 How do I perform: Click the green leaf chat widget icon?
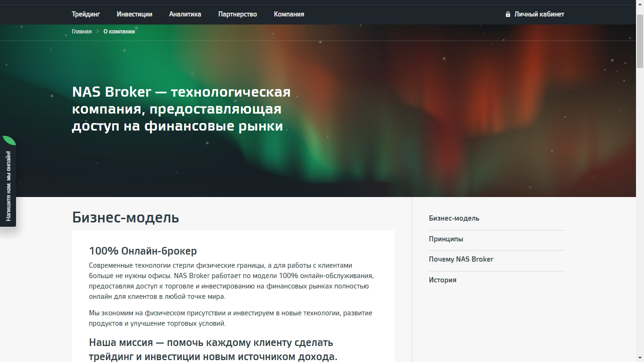[9, 140]
